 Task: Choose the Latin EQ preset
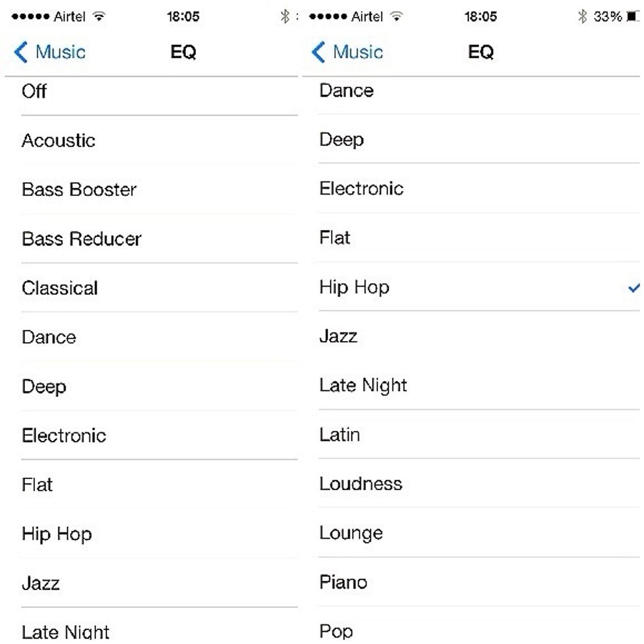point(339,434)
